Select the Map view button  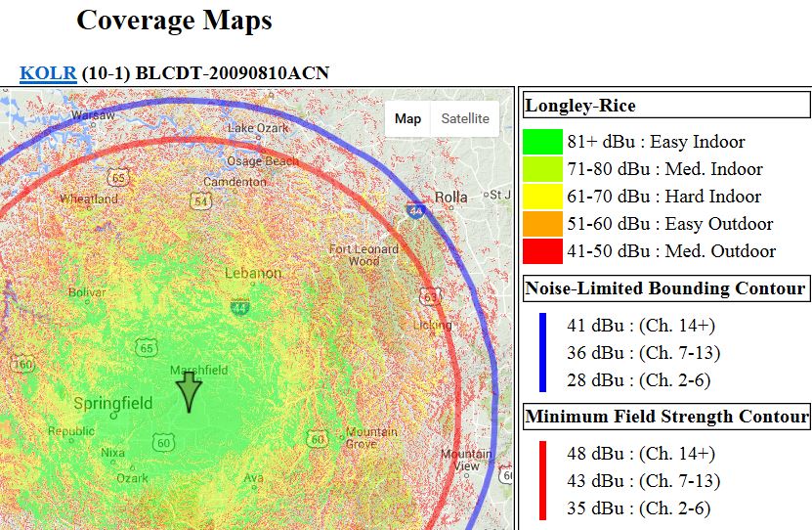(407, 119)
